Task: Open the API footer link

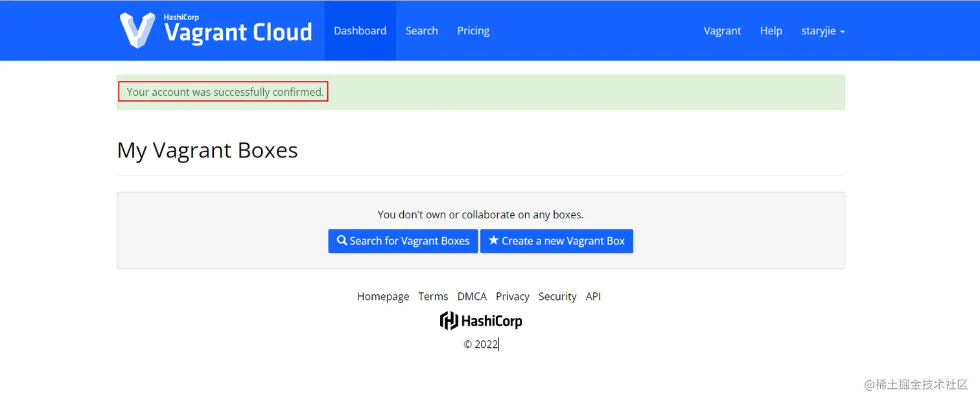Action: pos(593,296)
